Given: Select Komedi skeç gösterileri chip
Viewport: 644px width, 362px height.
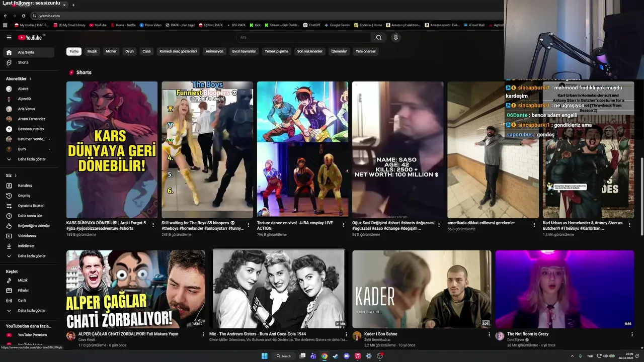Looking at the screenshot, I should pos(178,51).
